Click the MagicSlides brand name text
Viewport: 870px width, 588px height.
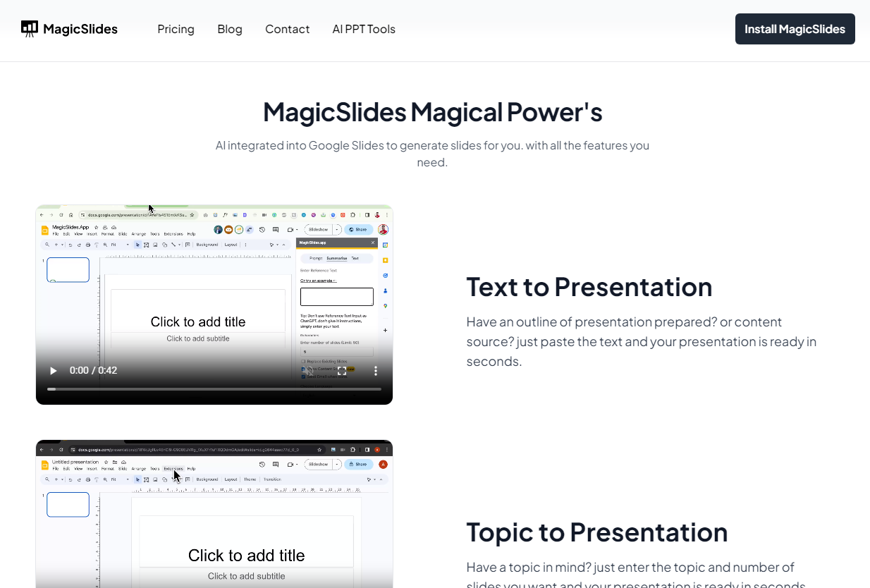tap(80, 29)
